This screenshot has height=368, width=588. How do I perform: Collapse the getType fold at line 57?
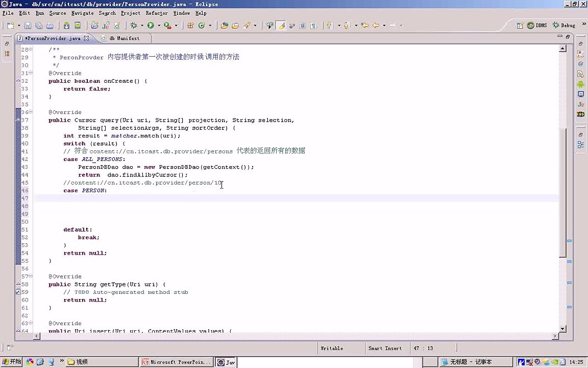pos(31,277)
